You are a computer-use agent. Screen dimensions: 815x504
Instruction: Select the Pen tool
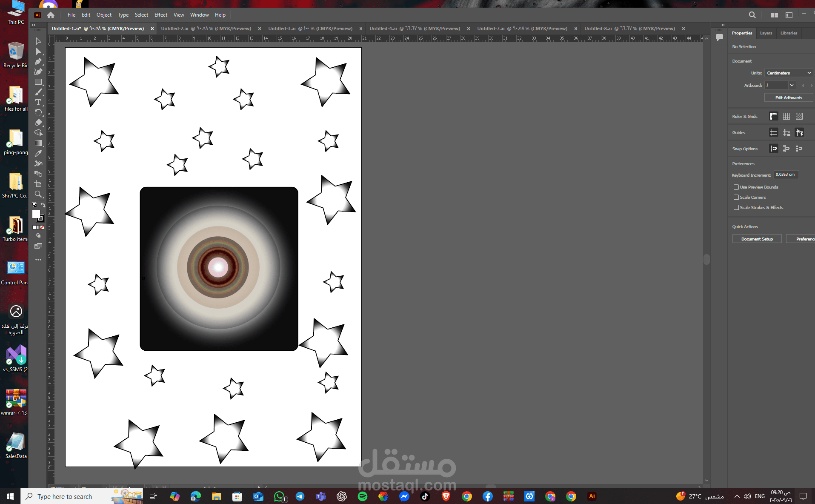coord(38,62)
